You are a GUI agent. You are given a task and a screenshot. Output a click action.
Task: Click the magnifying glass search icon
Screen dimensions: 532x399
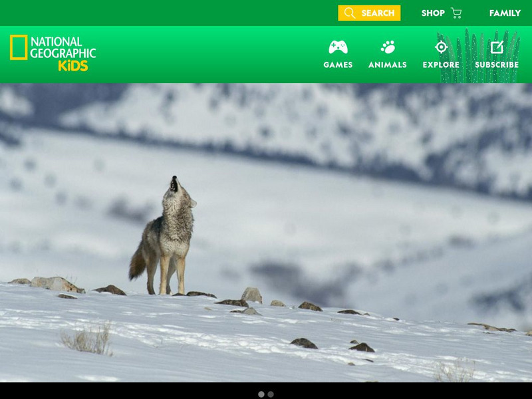pyautogui.click(x=350, y=13)
